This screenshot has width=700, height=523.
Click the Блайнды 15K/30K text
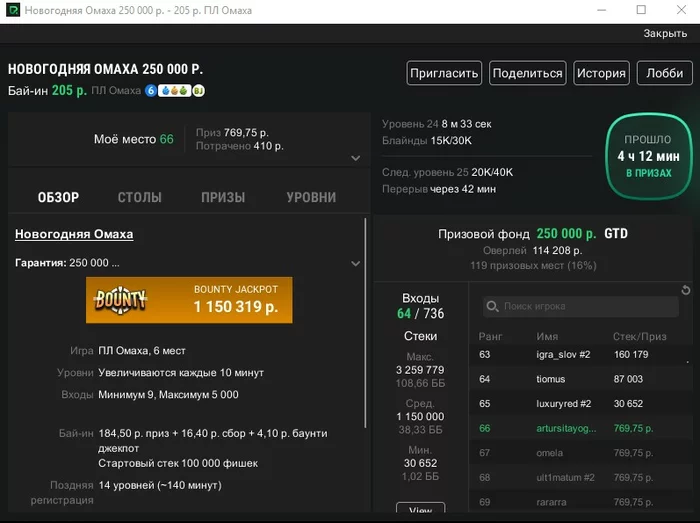pyautogui.click(x=427, y=141)
